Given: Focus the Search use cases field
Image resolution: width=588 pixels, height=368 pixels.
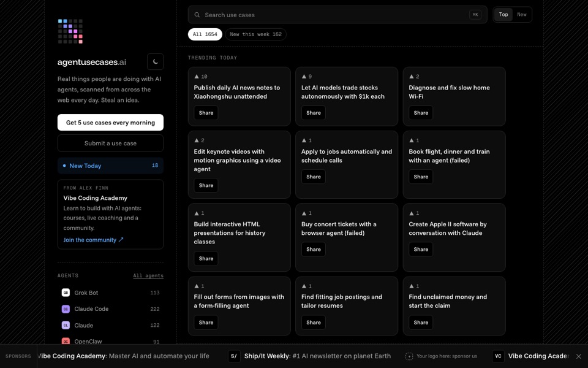Looking at the screenshot, I should [337, 15].
